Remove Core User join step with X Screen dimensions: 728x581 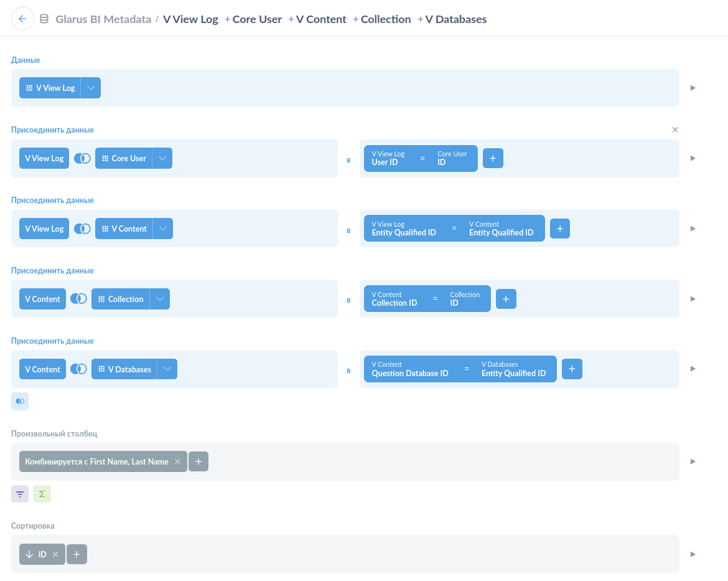[675, 130]
